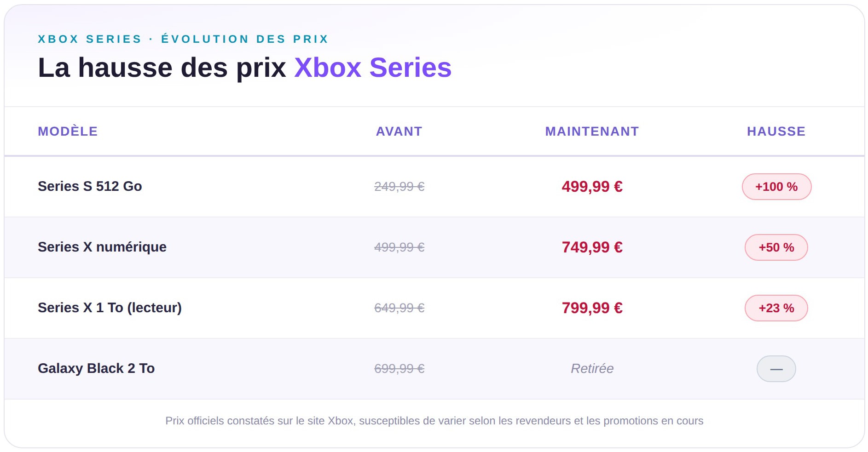Viewport: 868px width, 452px height.
Task: Click the +23 % increase badge
Action: (776, 308)
